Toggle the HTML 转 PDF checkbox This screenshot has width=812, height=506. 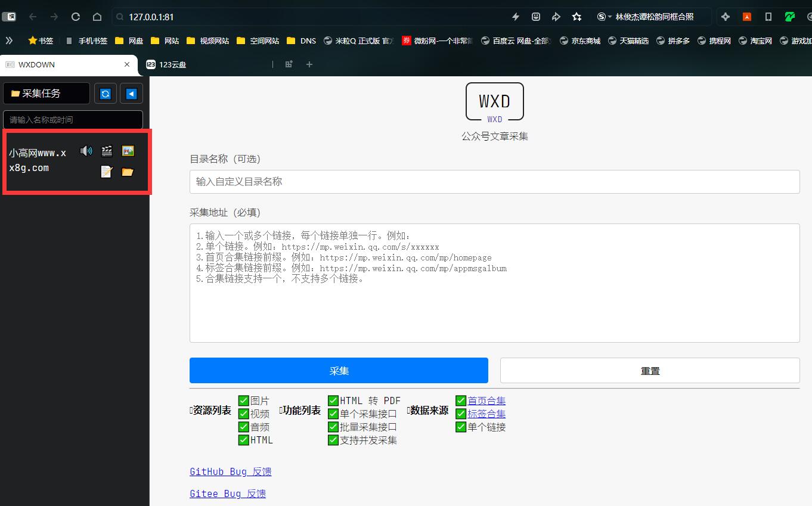coord(333,401)
